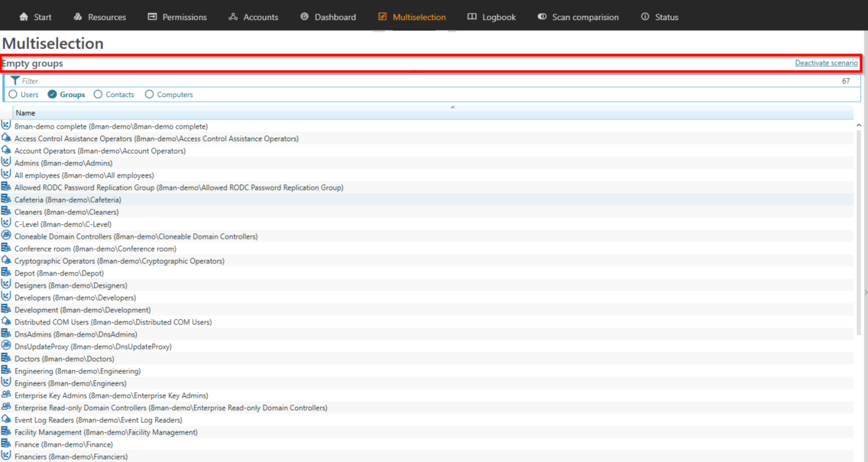Click the Name column header

(25, 113)
